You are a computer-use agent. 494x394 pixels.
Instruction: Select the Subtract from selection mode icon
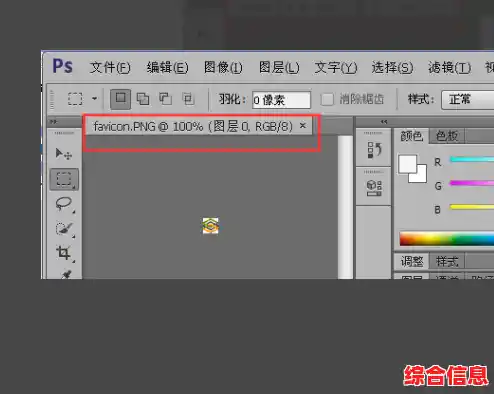point(165,99)
